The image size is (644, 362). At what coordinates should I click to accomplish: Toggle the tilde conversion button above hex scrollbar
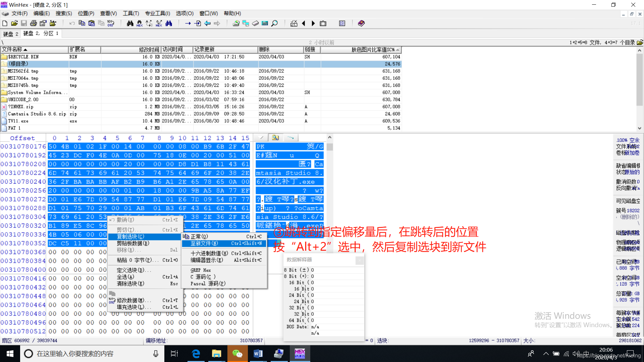click(x=290, y=137)
